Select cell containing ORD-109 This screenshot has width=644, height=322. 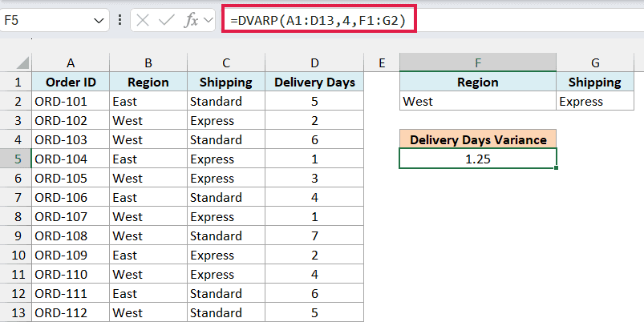pyautogui.click(x=71, y=256)
